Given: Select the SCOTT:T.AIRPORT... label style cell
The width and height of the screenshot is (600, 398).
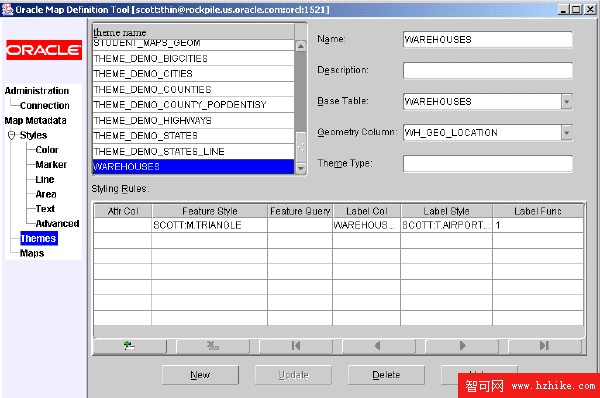Looking at the screenshot, I should point(447,225).
